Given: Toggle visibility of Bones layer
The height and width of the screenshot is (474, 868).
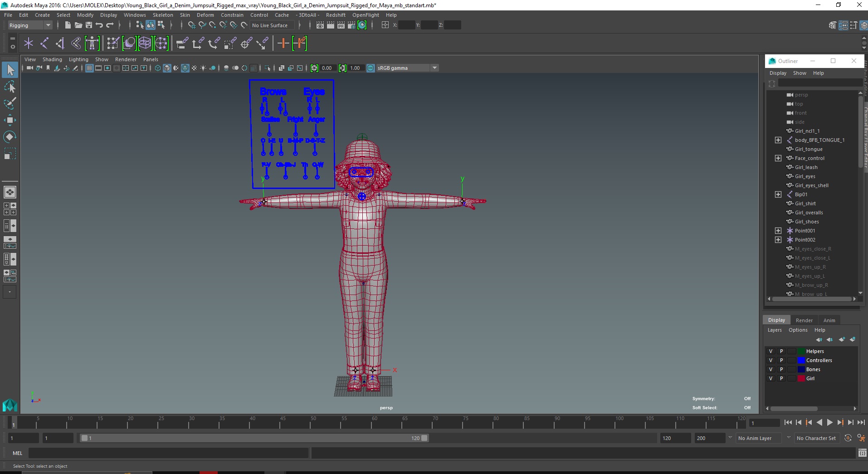Looking at the screenshot, I should [x=770, y=369].
